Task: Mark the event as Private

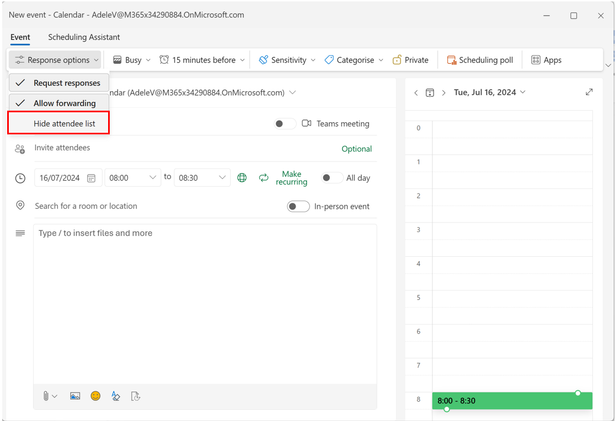Action: point(410,60)
